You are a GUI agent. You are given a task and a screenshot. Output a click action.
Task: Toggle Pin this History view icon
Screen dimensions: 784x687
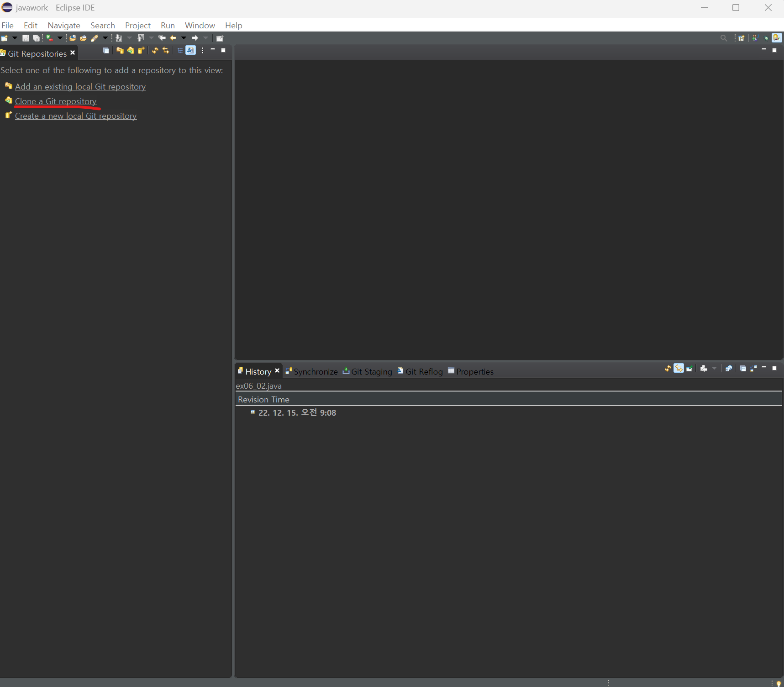689,368
